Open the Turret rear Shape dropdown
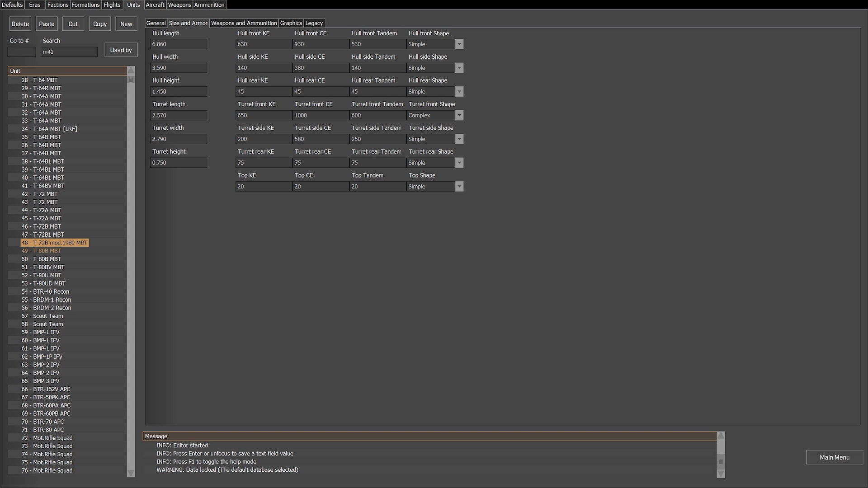Image resolution: width=868 pixels, height=488 pixels. coord(459,163)
